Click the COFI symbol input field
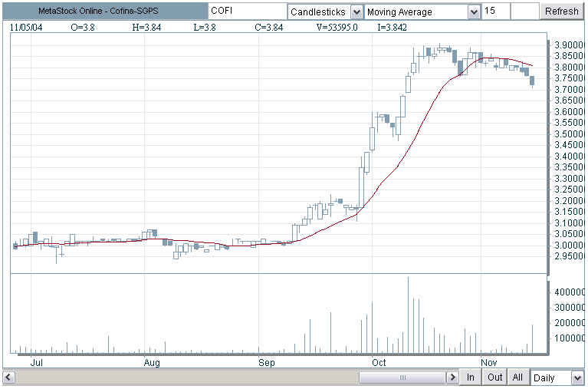588x389 pixels. pos(248,12)
